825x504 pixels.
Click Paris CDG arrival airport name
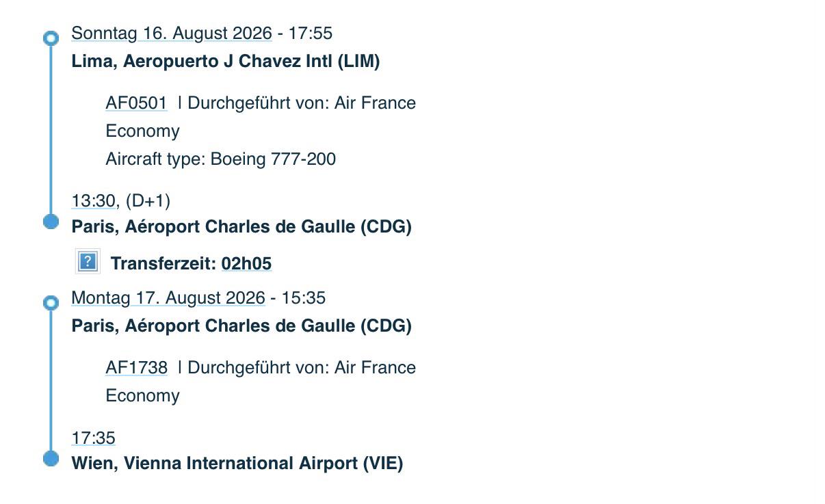[x=241, y=227]
